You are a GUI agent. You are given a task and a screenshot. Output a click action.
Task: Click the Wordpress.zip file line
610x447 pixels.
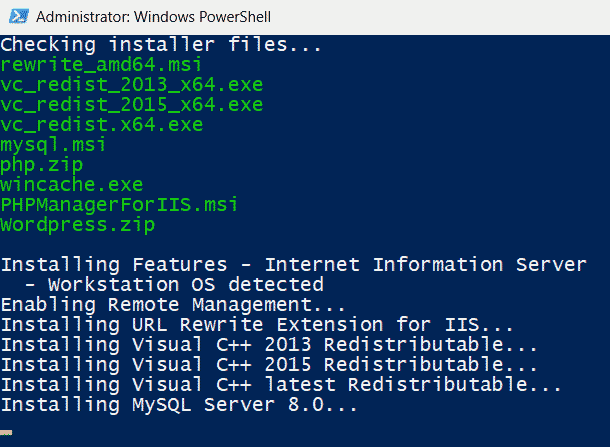tap(77, 225)
